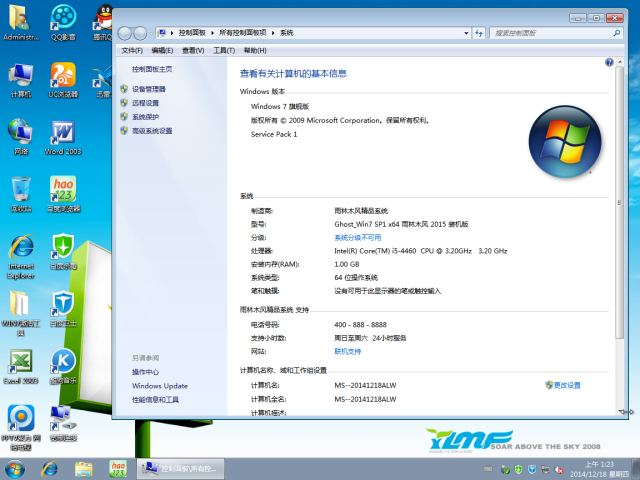This screenshot has height=480, width=640.
Task: Open 操作中心 link
Action: pyautogui.click(x=145, y=372)
